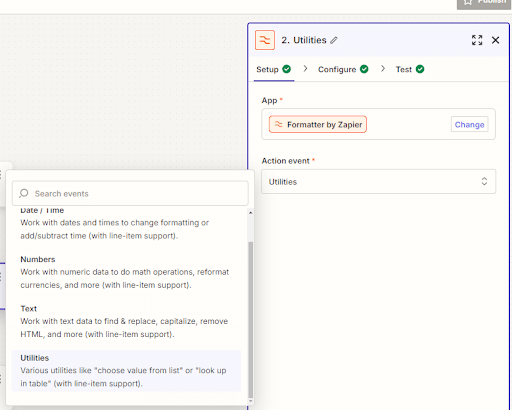Select the Date / Time event option

(x=126, y=224)
